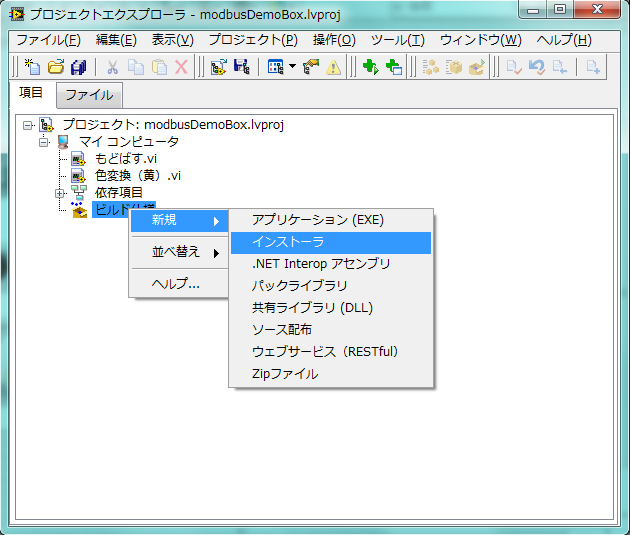The height and width of the screenshot is (535, 630).
Task: Choose ウェブサービス (RESTful) from the submenu
Action: [331, 352]
